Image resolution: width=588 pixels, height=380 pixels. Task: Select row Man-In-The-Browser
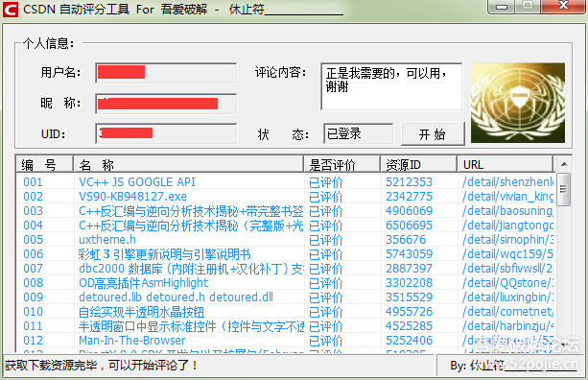pyautogui.click(x=285, y=341)
